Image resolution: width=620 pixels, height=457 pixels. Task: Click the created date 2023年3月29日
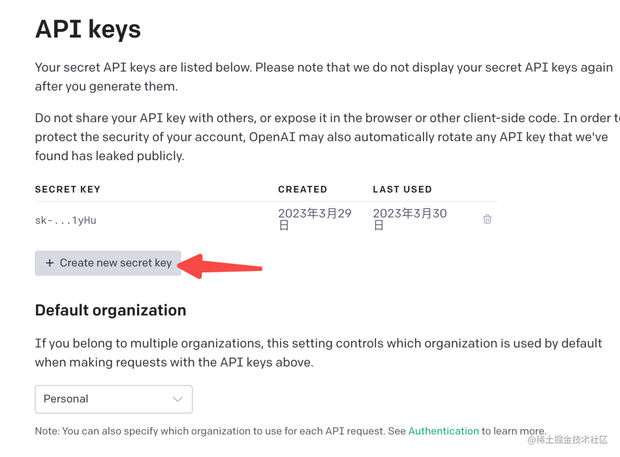click(x=315, y=219)
